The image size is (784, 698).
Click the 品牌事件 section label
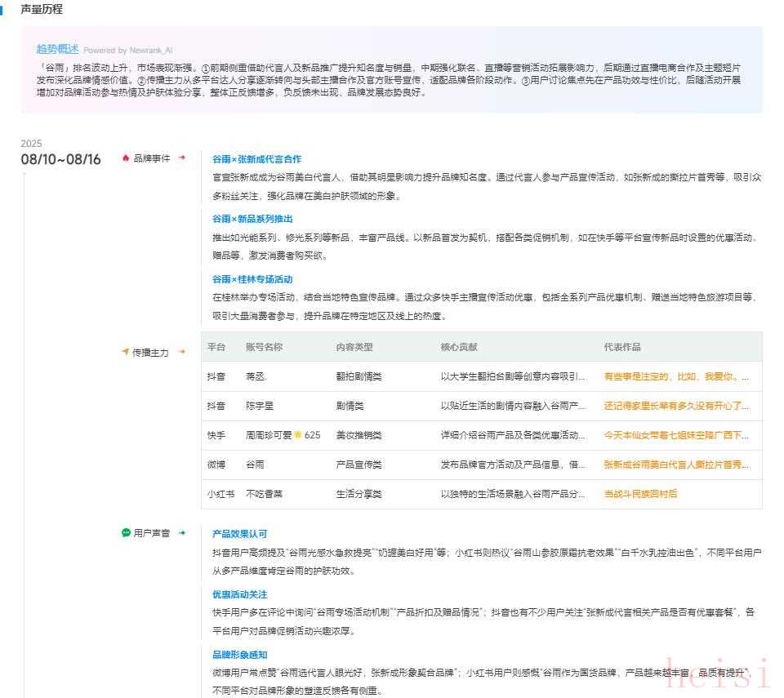[152, 158]
